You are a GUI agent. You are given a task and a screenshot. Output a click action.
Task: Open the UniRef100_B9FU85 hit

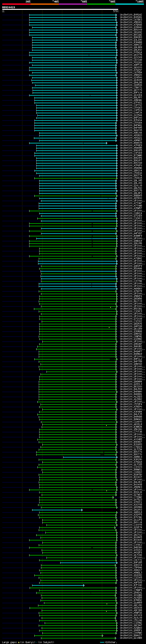coord(131,563)
